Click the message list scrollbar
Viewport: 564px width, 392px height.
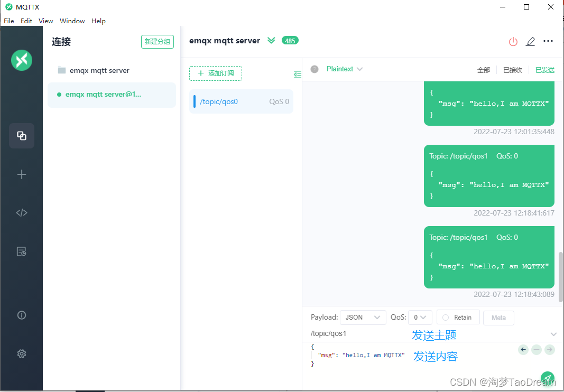click(561, 277)
